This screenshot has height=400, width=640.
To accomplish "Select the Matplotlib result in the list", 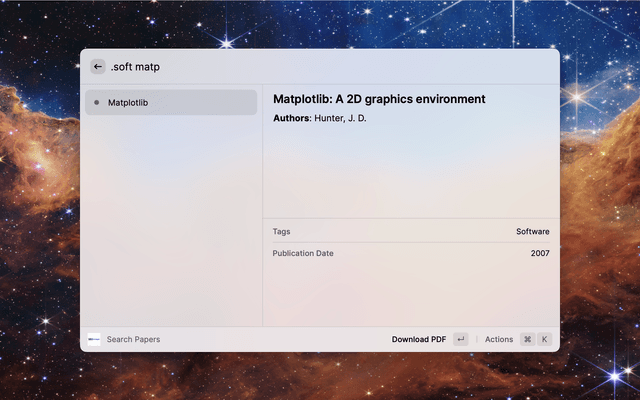I will (170, 102).
